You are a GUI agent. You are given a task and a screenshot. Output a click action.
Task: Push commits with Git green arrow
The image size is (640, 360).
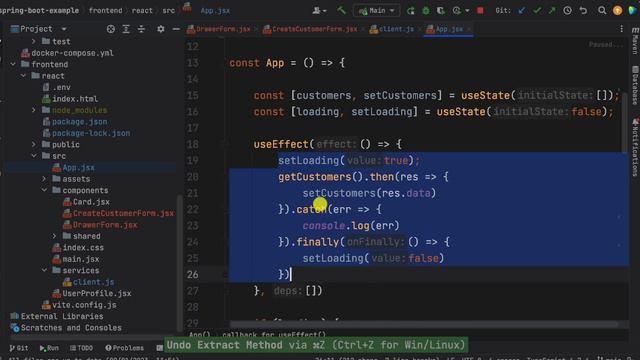(x=552, y=11)
